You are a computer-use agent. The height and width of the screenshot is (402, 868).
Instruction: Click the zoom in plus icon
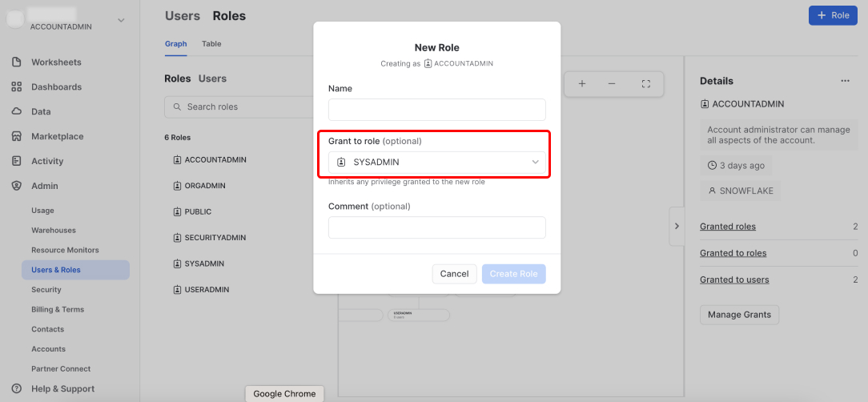pyautogui.click(x=582, y=84)
